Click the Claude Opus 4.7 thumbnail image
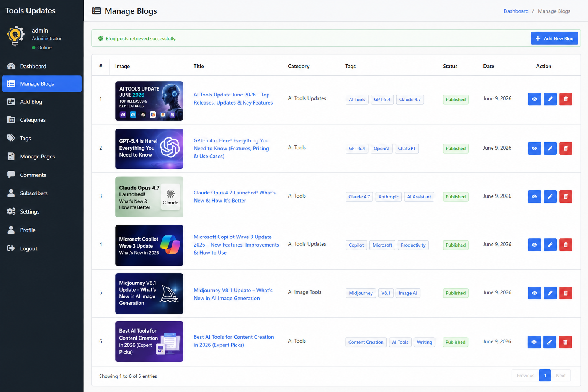 click(x=149, y=197)
